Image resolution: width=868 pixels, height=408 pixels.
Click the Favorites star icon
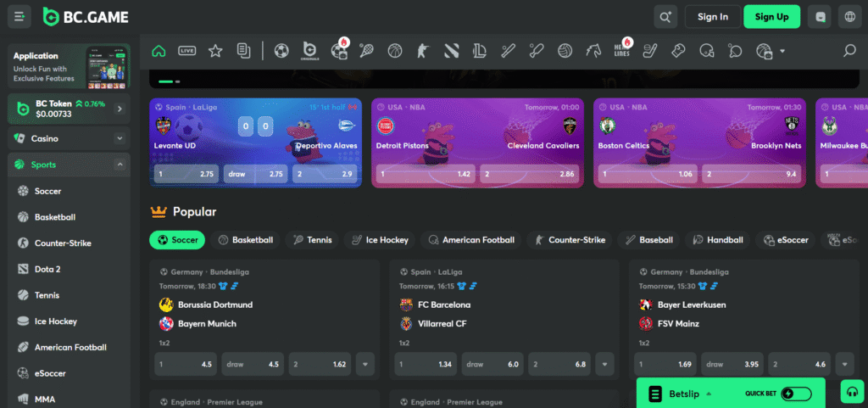point(215,51)
